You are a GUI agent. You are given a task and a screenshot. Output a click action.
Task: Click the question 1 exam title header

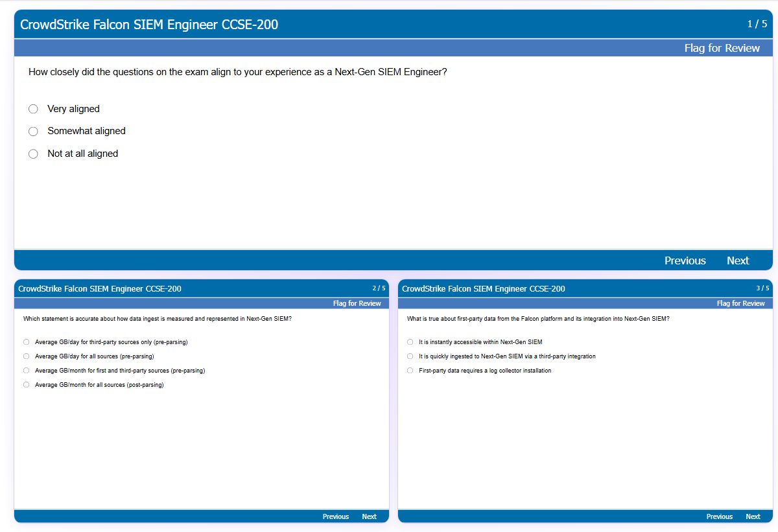[149, 25]
